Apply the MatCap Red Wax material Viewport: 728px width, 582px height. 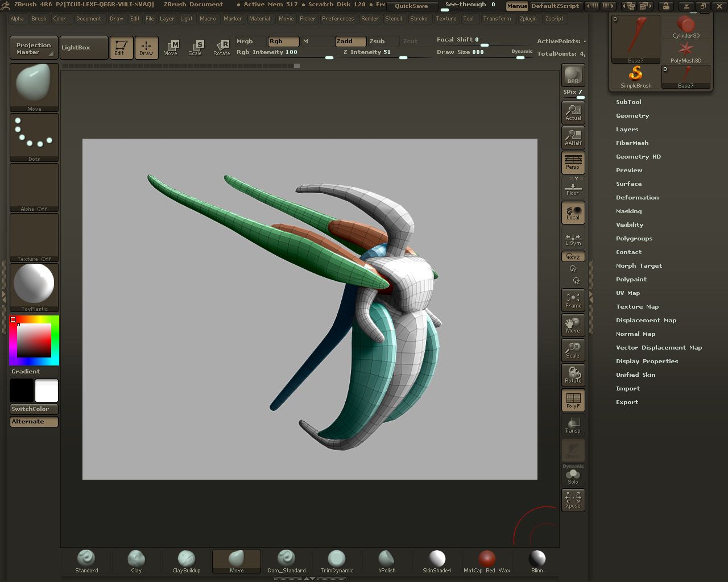pyautogui.click(x=487, y=562)
